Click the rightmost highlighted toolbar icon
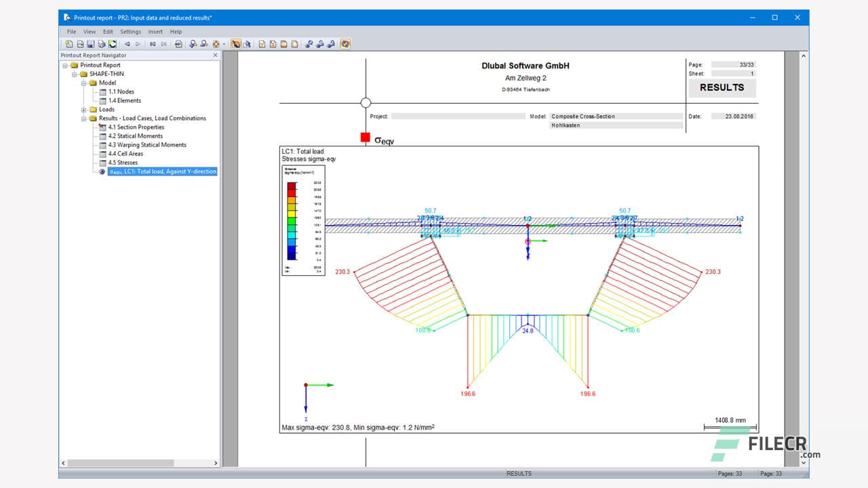This screenshot has height=488, width=868. 345,44
